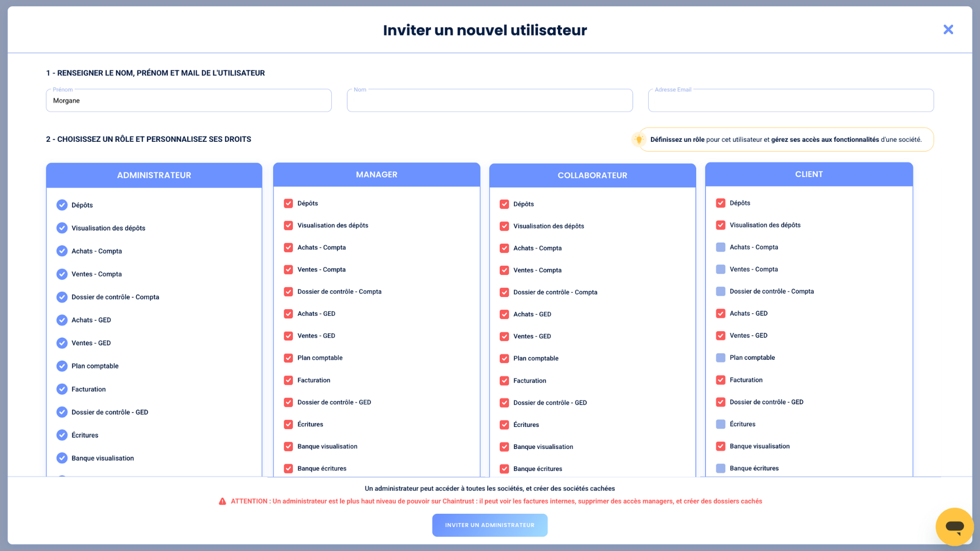
Task: Select the Client role header
Action: point(809,174)
